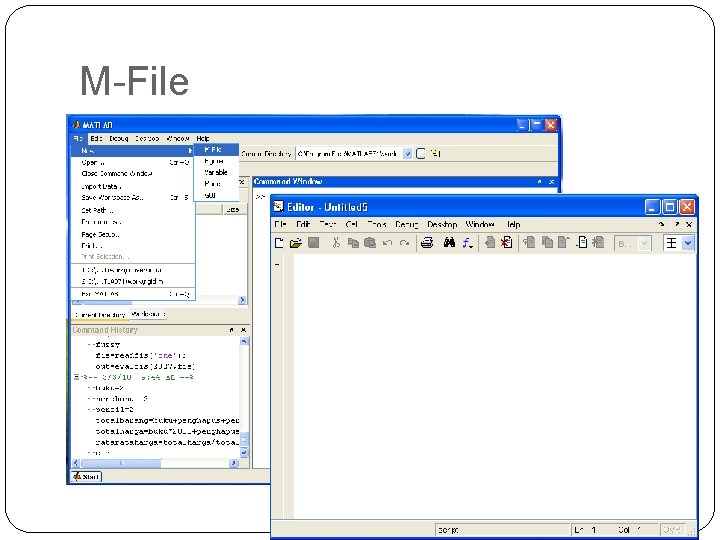The width and height of the screenshot is (720, 540).
Task: Choose Preferences... in File menu
Action: coord(133,222)
